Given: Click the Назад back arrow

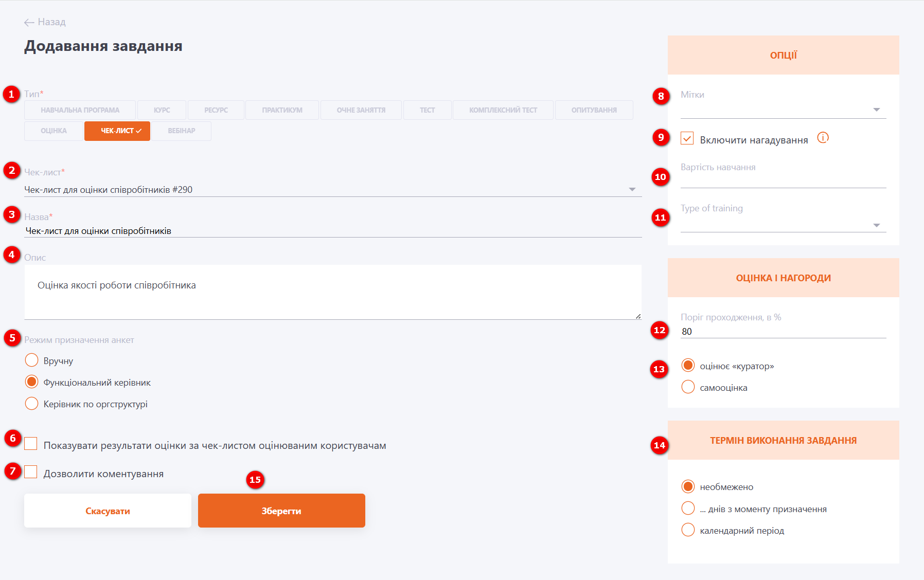Looking at the screenshot, I should tap(29, 22).
